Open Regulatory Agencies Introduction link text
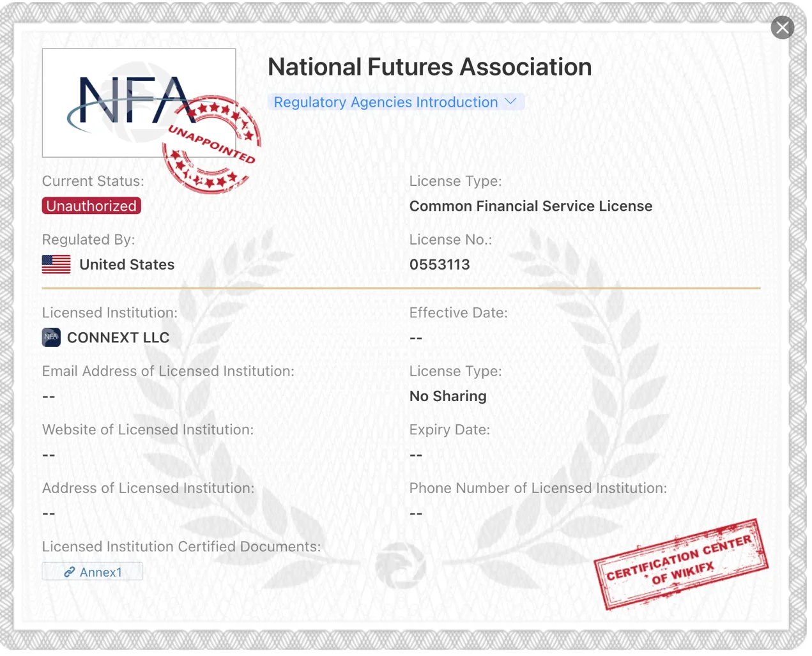812x656 pixels. pos(386,102)
